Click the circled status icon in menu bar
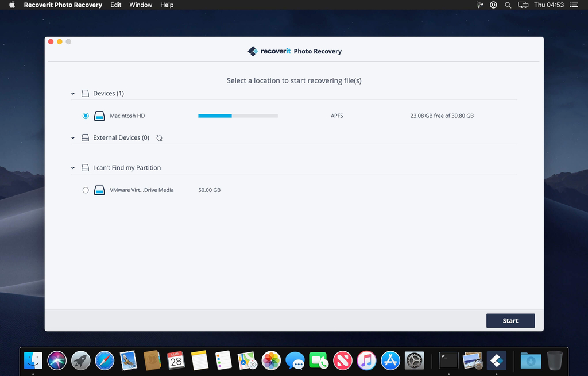The image size is (588, 376). [493, 5]
